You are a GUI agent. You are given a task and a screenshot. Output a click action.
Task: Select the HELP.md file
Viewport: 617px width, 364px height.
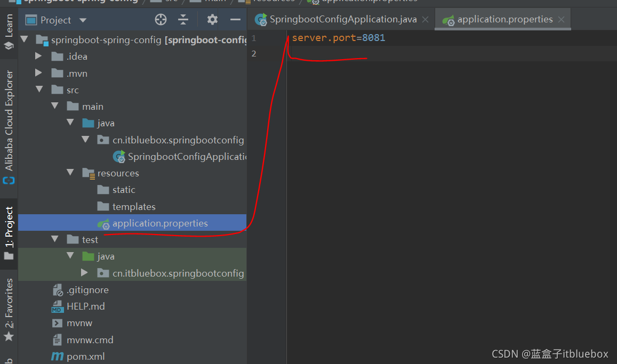click(x=86, y=306)
